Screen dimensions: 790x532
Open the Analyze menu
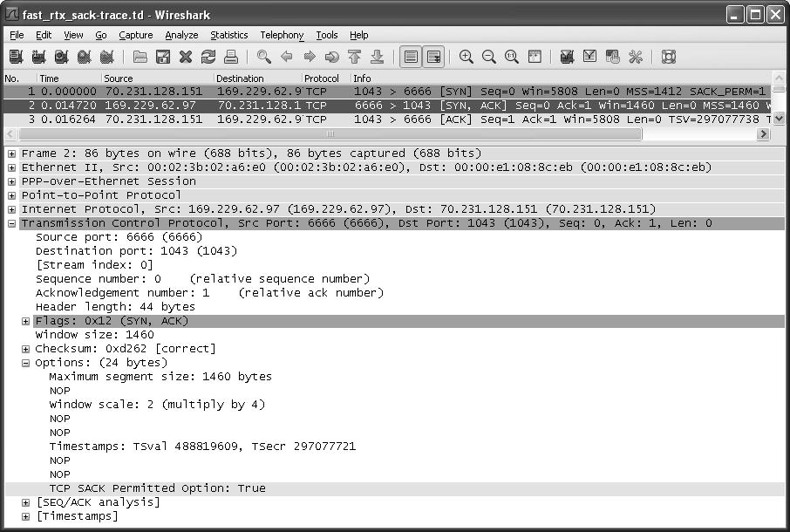pos(182,35)
